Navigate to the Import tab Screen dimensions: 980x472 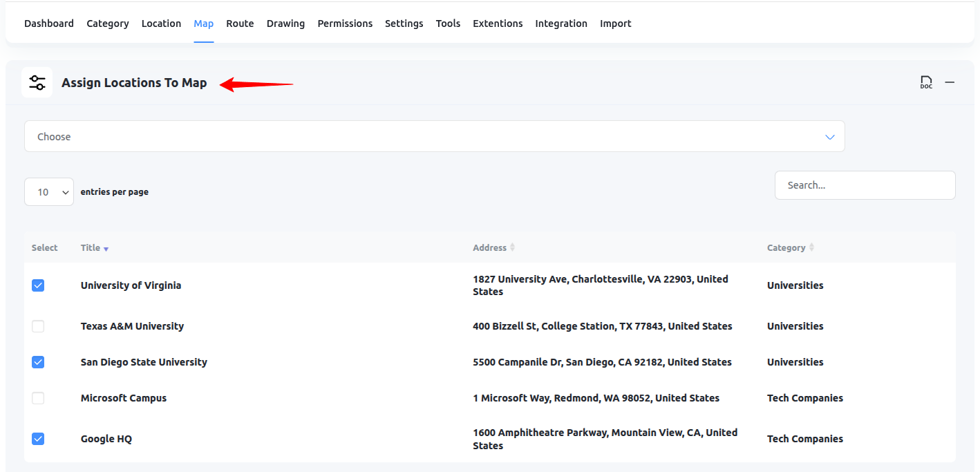coord(615,23)
